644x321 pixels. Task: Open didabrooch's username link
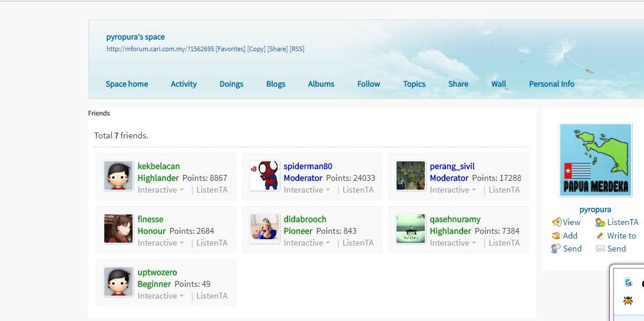tap(305, 219)
